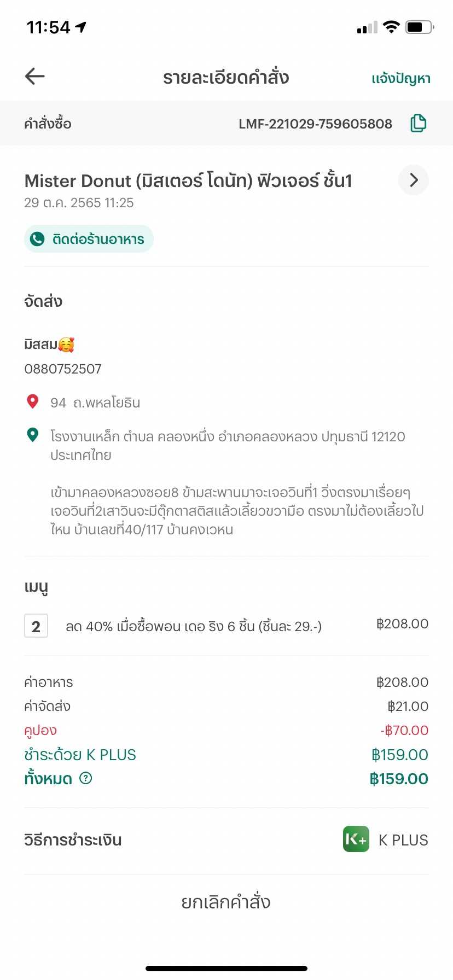Tap the coupon discount row
The width and height of the screenshot is (453, 980).
pyautogui.click(x=226, y=731)
